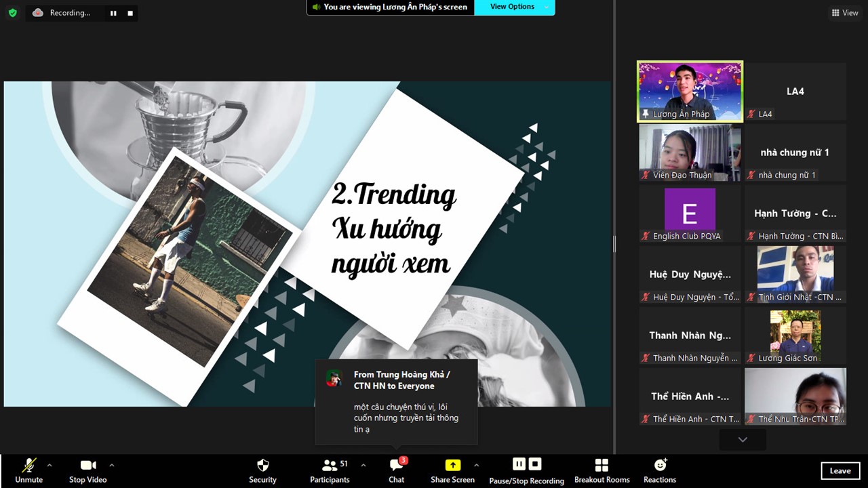Click 'You are viewing Lương Ân Pháp's screen' banner

[390, 7]
